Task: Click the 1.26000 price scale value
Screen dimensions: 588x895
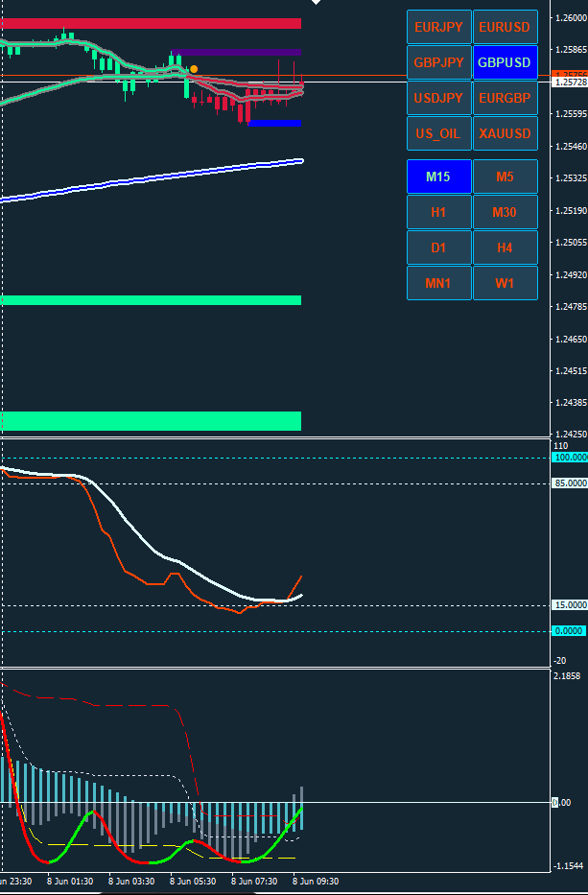Action: pyautogui.click(x=571, y=18)
